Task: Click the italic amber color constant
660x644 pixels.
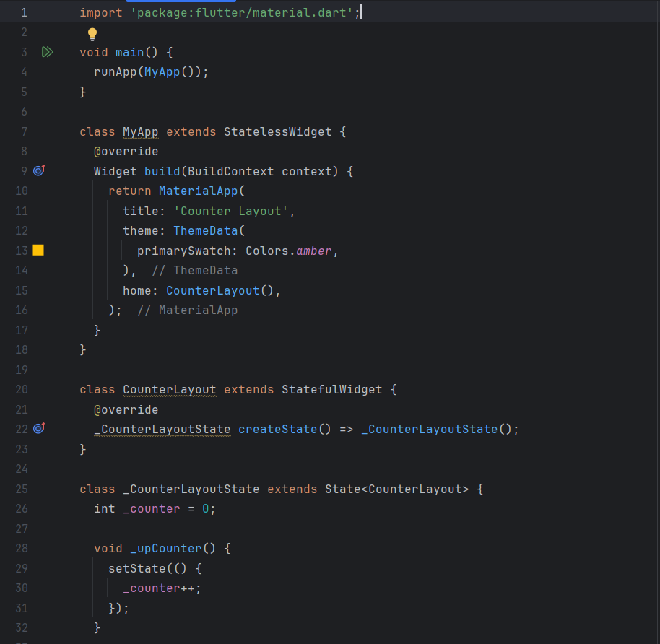Action: [314, 251]
